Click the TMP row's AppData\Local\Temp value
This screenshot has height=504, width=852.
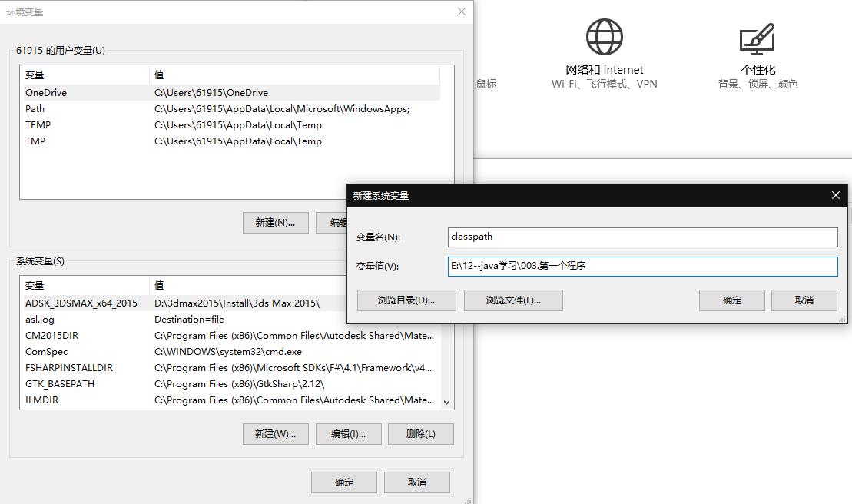pos(238,141)
